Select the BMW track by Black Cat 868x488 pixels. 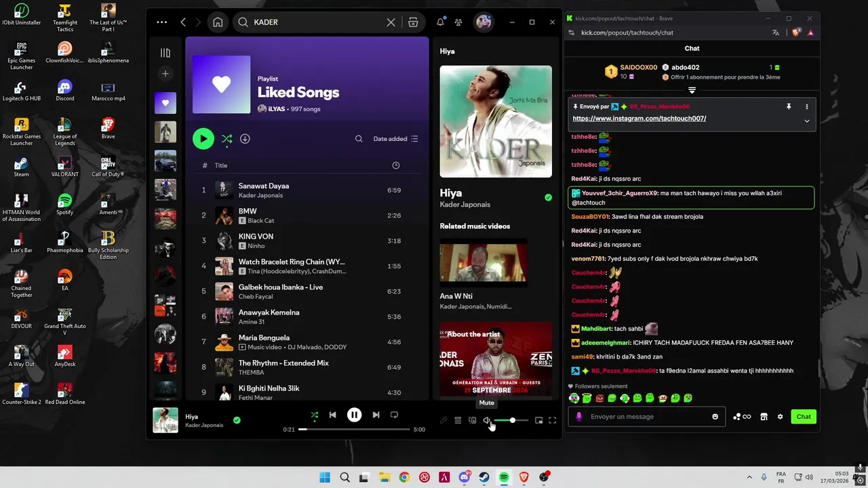click(x=306, y=216)
